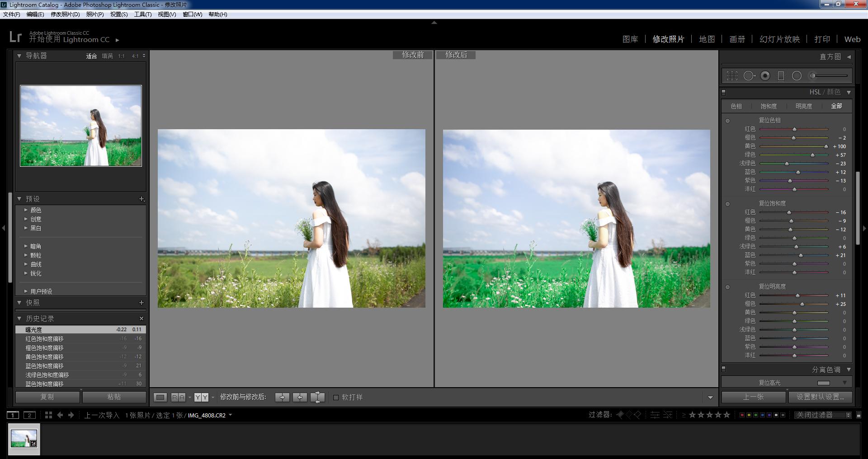Toggle before/after Y|Y view
The image size is (868, 459).
[x=201, y=397]
